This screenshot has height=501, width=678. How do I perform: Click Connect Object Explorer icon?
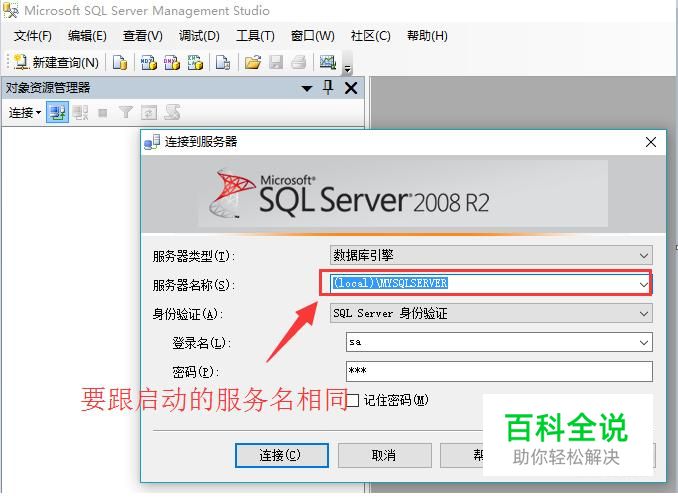pyautogui.click(x=58, y=113)
